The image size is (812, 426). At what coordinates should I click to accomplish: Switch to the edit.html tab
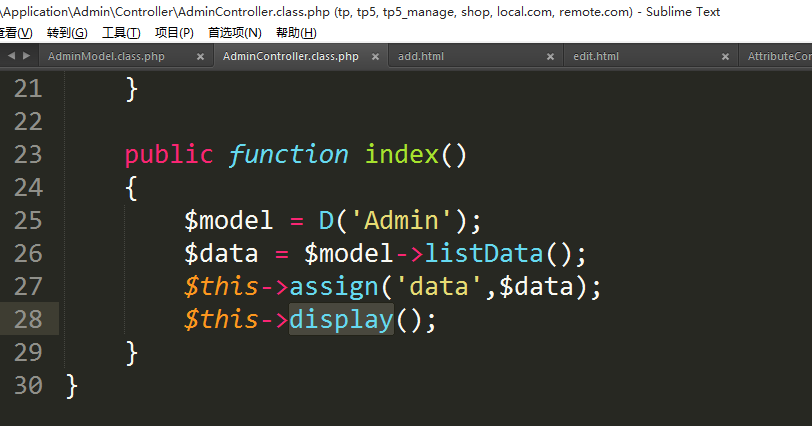[x=596, y=56]
